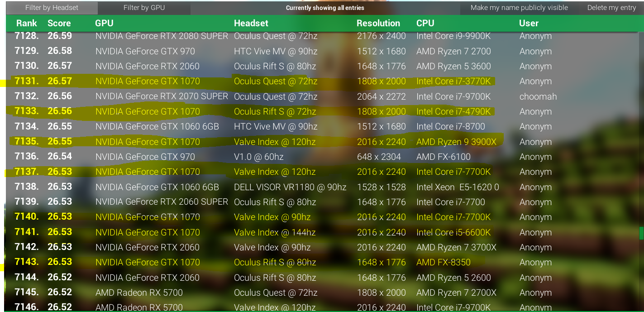Click the Headset column header
The width and height of the screenshot is (644, 312).
click(251, 23)
